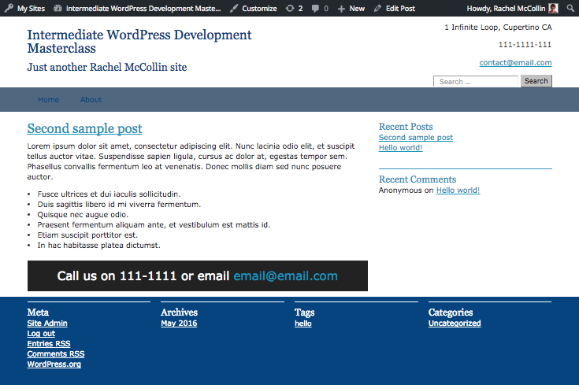Click the tagline Just another Rachel McCollin site
Image resolution: width=579 pixels, height=392 pixels.
107,67
